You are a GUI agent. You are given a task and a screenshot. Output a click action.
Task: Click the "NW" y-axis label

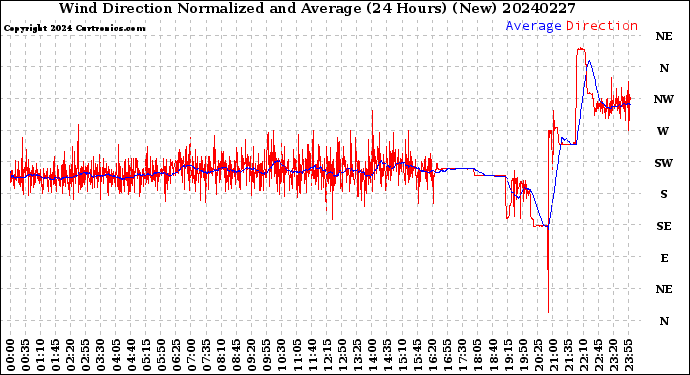[664, 99]
